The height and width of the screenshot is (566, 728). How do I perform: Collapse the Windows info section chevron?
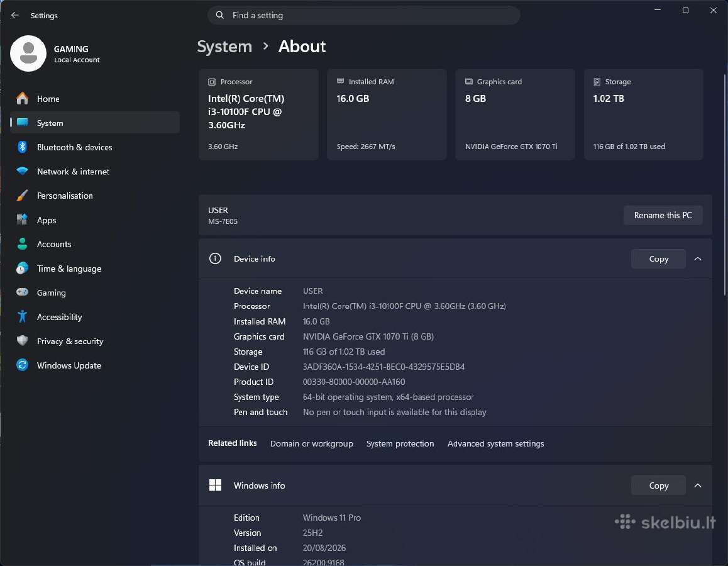point(697,486)
